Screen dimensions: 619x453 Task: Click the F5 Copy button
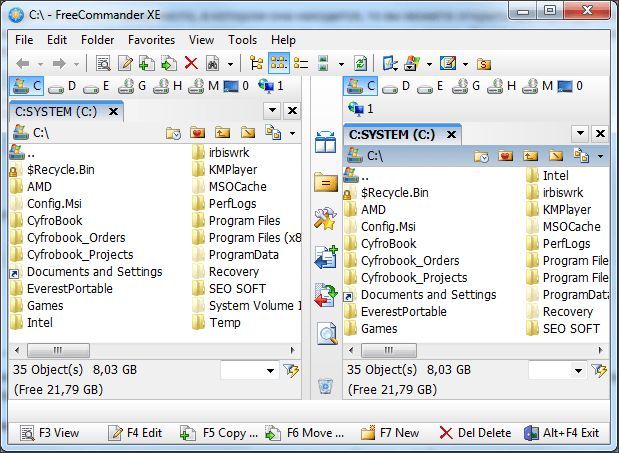point(219,433)
